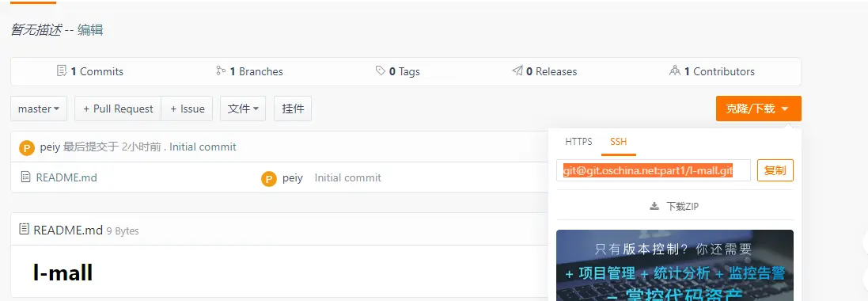Select file icon beside README.md row
This screenshot has width=868, height=301.
tap(25, 177)
